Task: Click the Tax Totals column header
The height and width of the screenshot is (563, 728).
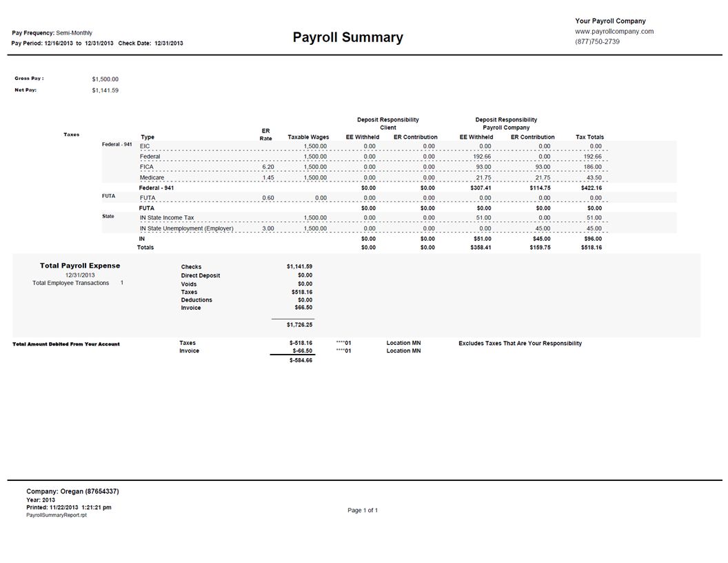Action: click(589, 137)
